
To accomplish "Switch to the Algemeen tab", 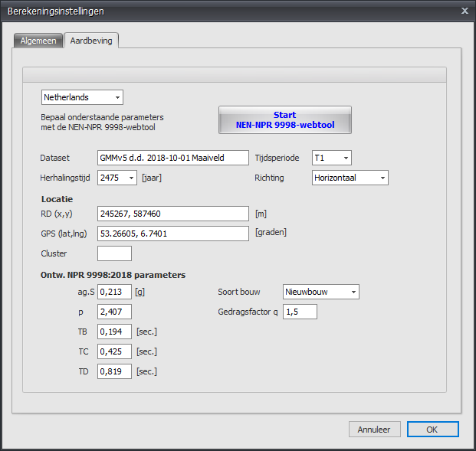I will (x=38, y=41).
